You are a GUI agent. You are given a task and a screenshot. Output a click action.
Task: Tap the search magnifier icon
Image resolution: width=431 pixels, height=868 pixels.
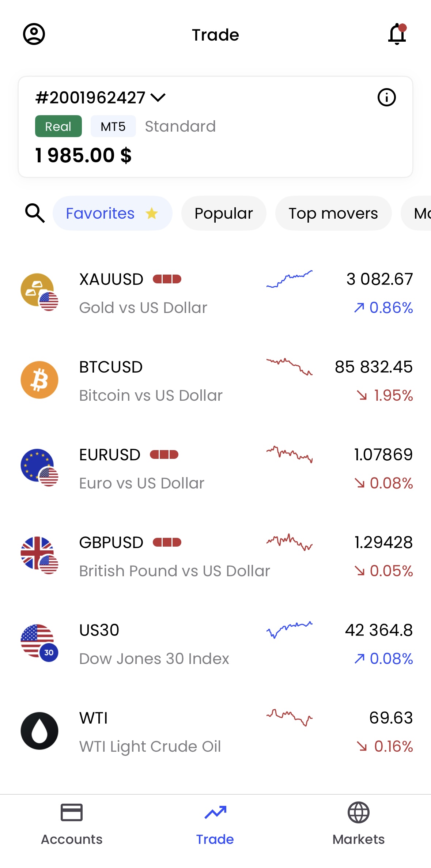(x=35, y=213)
